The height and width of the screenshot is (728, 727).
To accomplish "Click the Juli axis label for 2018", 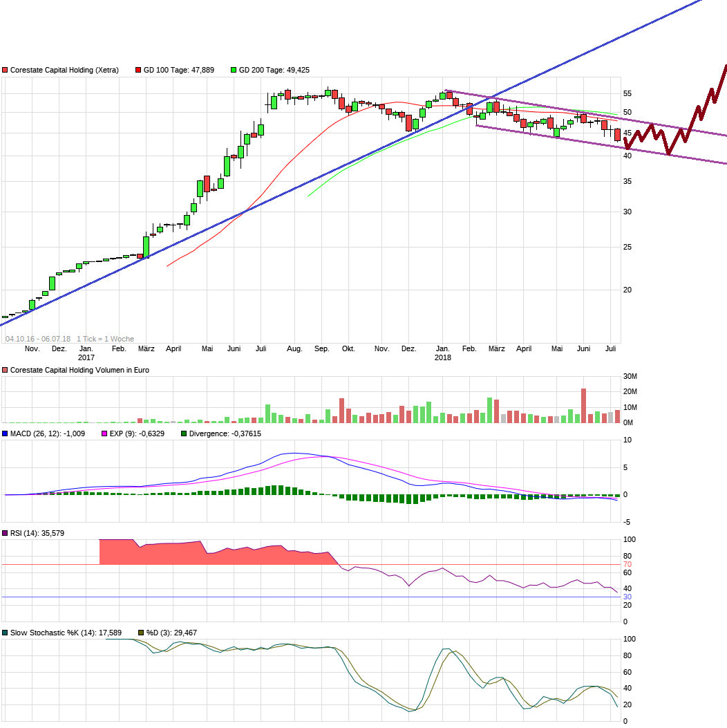I will pyautogui.click(x=611, y=349).
